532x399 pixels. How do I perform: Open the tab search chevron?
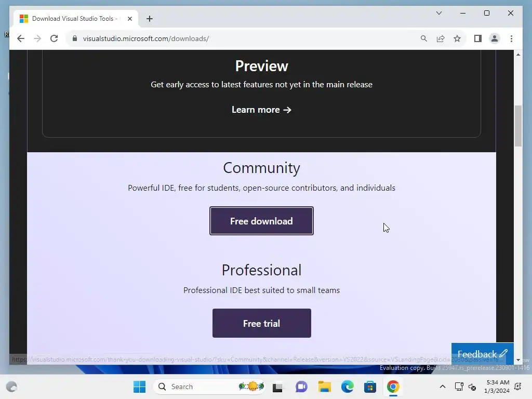(x=438, y=13)
